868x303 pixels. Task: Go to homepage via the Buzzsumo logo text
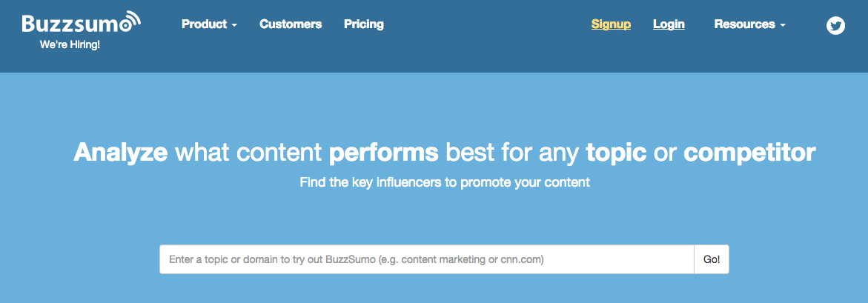tap(70, 24)
